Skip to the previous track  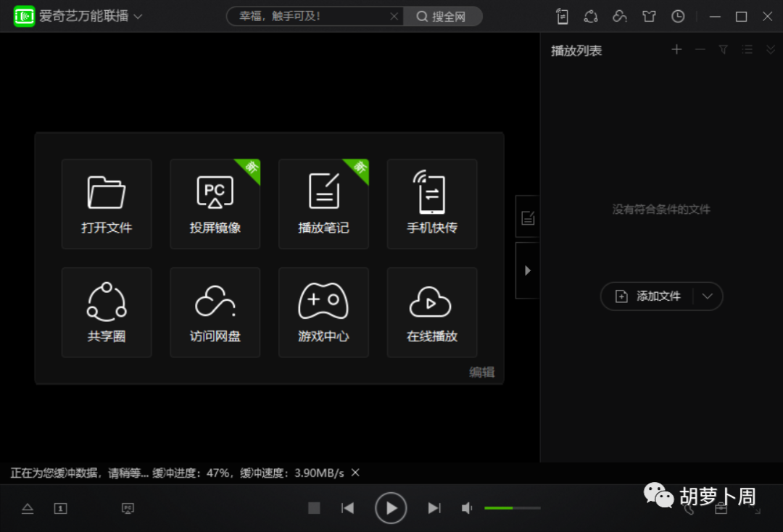[347, 508]
